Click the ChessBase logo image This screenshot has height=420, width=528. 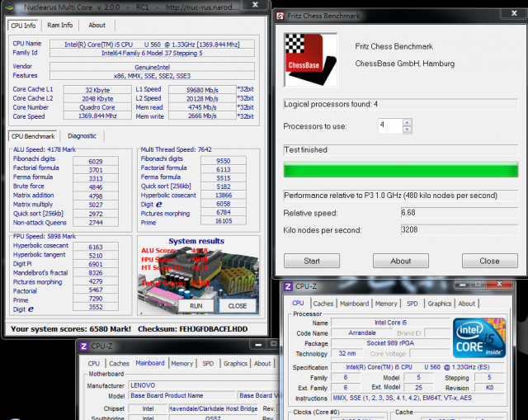[x=310, y=60]
